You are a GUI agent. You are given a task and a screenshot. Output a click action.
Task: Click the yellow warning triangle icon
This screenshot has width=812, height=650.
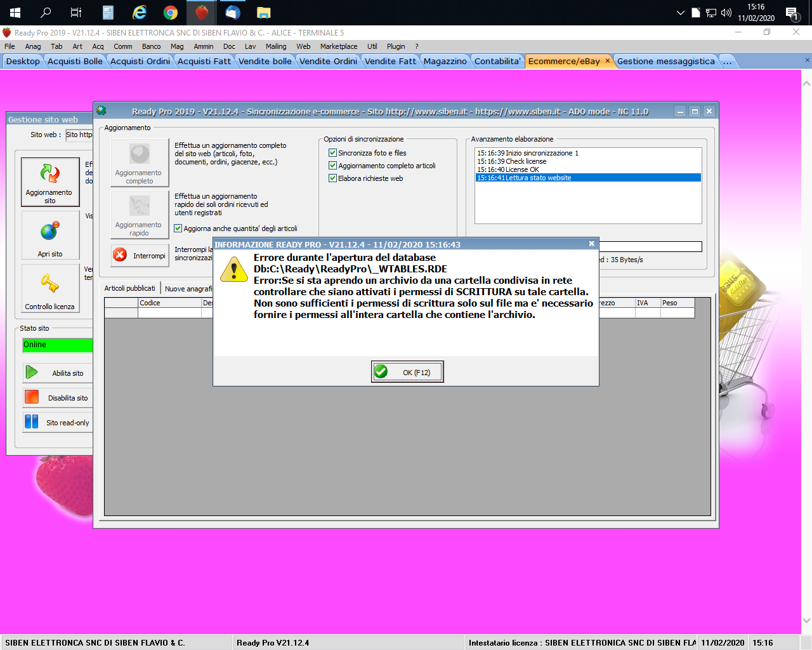[233, 269]
